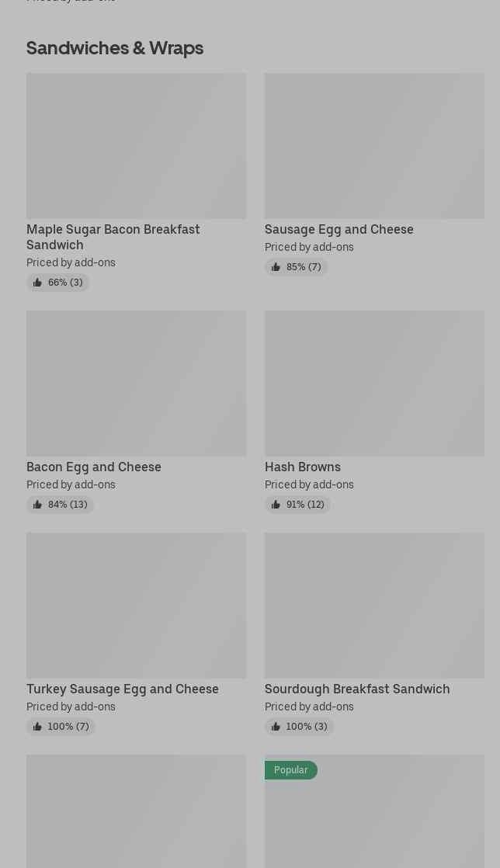Screen dimensions: 500x868
Task: Open Maple Sugar Bacon Breakfast Sandwich title
Action: tap(113, 237)
